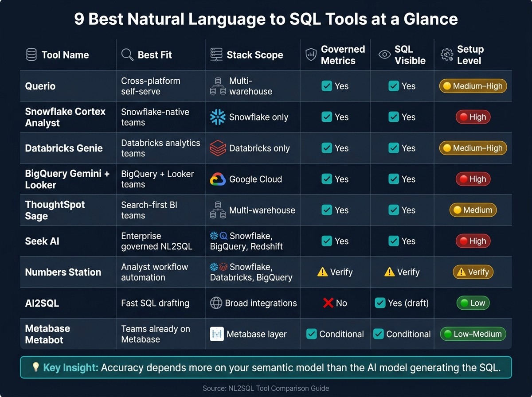This screenshot has width=532, height=397.
Task: Click Querio SQL Visible checkbox
Action: coord(394,86)
